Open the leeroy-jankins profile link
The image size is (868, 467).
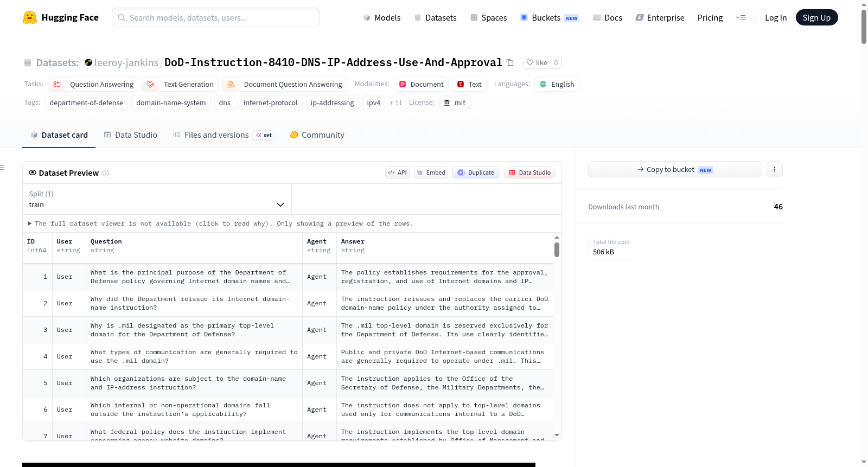(126, 62)
